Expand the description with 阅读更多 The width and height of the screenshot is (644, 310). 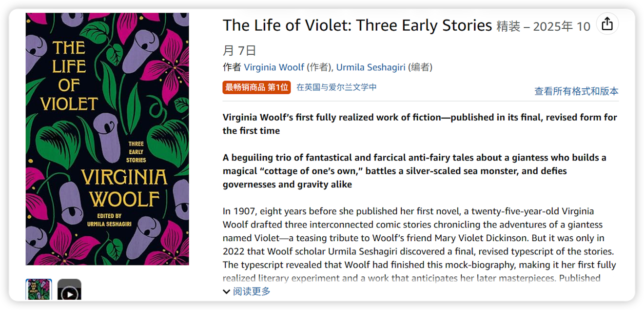tap(252, 291)
